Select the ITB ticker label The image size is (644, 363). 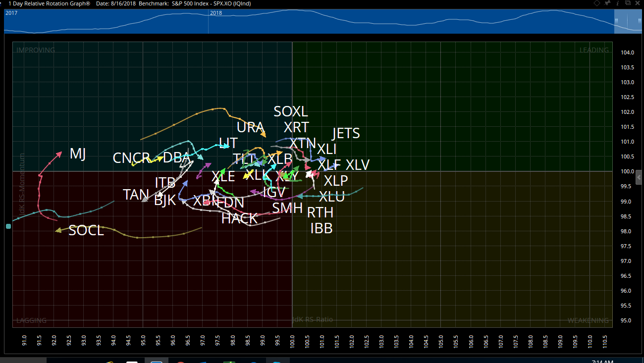point(165,183)
